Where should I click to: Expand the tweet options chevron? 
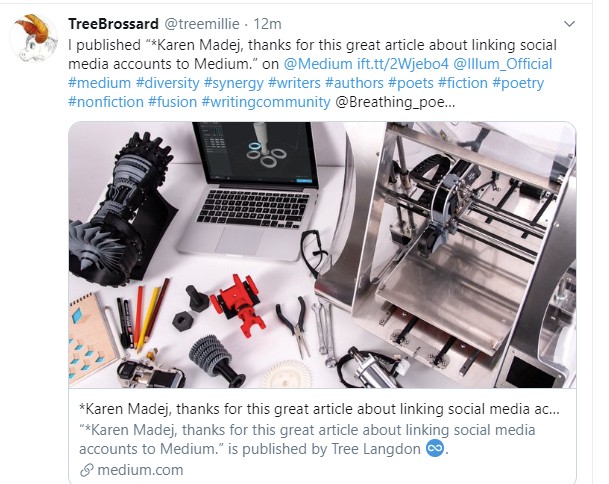pyautogui.click(x=569, y=24)
